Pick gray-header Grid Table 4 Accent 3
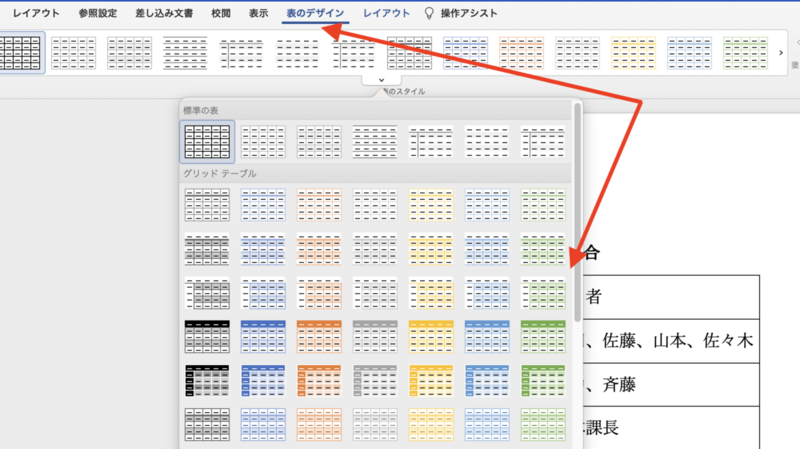 [375, 337]
